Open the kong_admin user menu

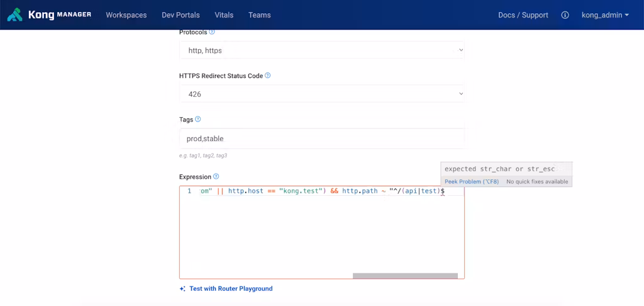pyautogui.click(x=605, y=15)
